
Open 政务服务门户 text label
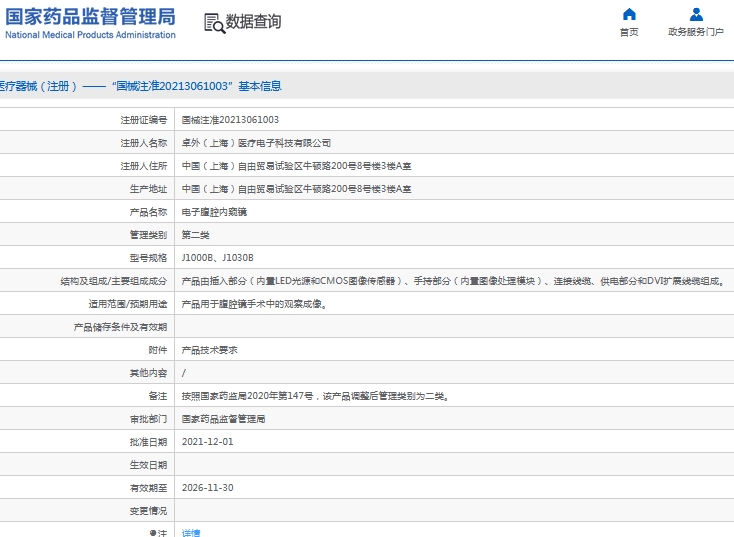click(x=696, y=32)
